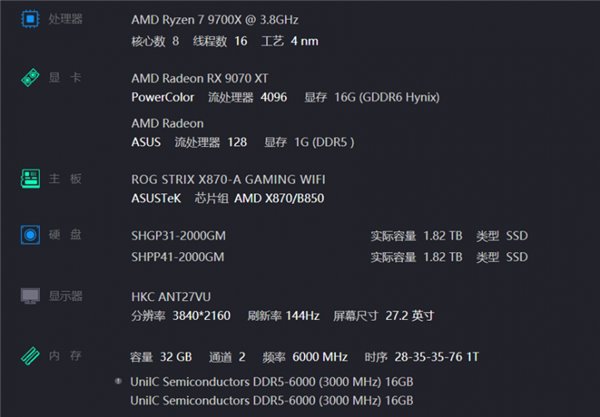Select the SHPP41-2000GM drive entry

(178, 257)
